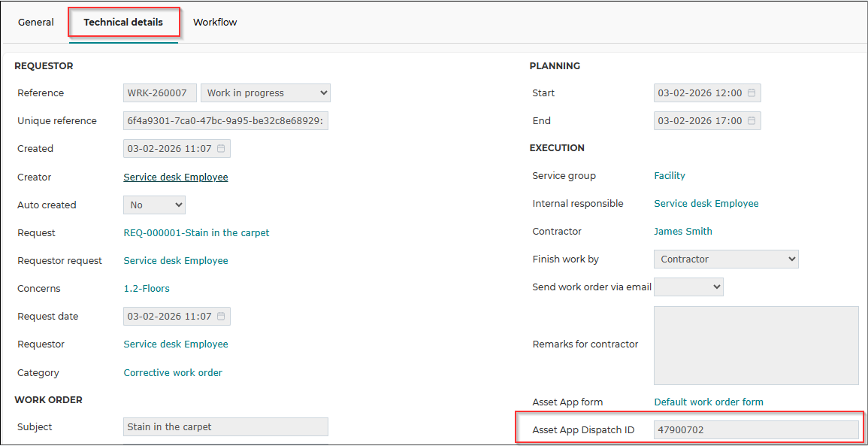Switch to the Workflow tab
Screen dimensions: 868x446
coord(215,23)
